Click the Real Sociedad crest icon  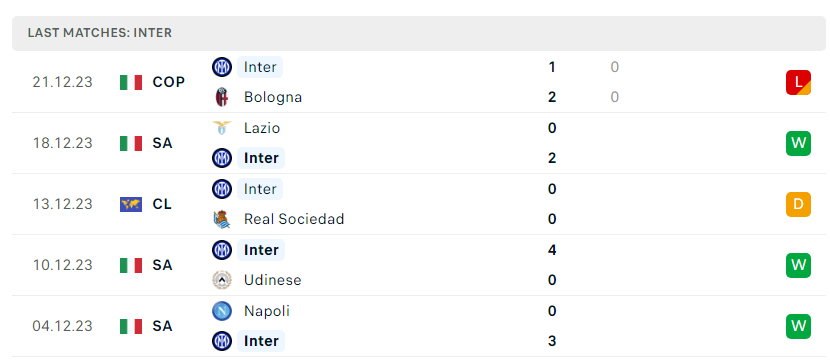[x=222, y=219]
